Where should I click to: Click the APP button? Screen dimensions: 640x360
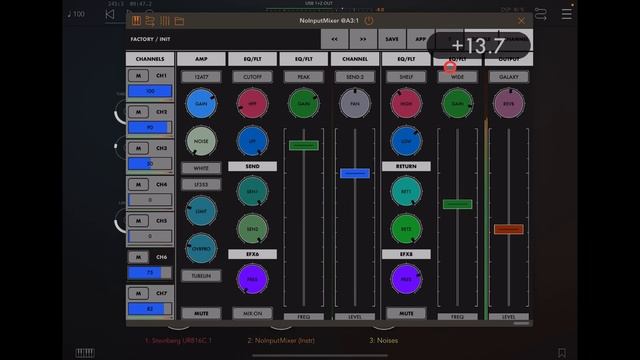(420, 39)
